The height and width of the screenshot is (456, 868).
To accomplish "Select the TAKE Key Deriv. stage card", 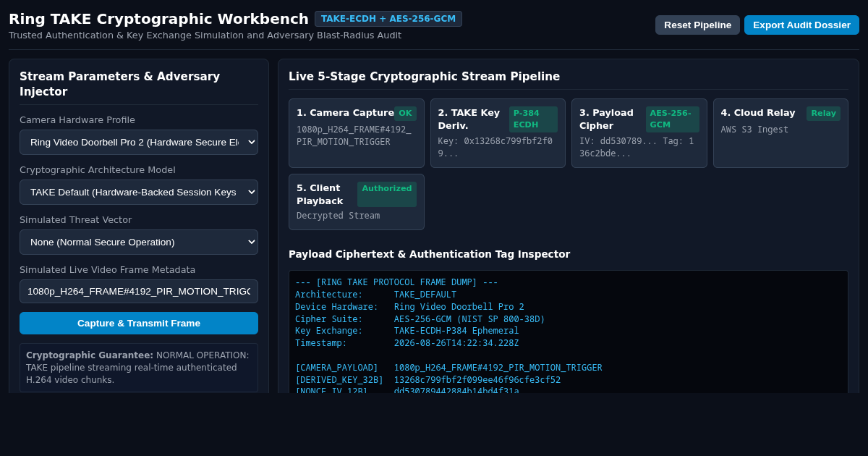I will coord(498,133).
